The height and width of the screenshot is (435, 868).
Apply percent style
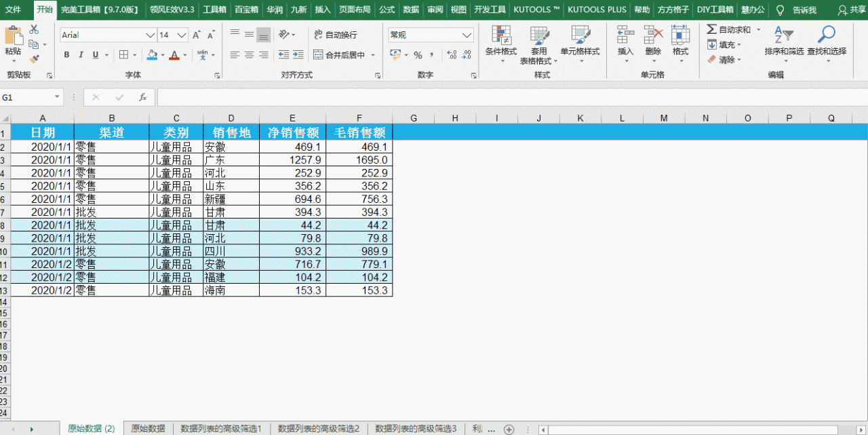418,55
